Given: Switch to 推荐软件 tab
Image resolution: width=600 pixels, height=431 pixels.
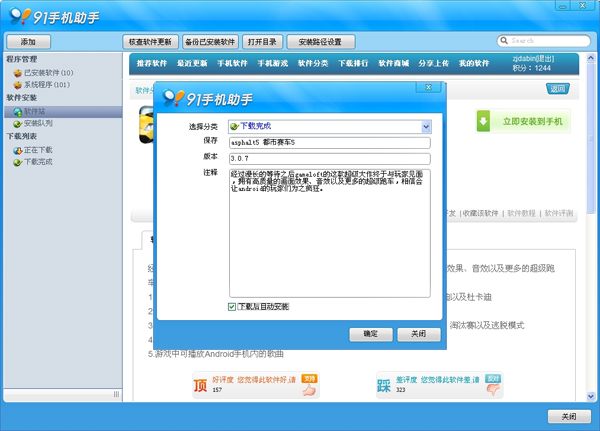Looking at the screenshot, I should point(152,63).
